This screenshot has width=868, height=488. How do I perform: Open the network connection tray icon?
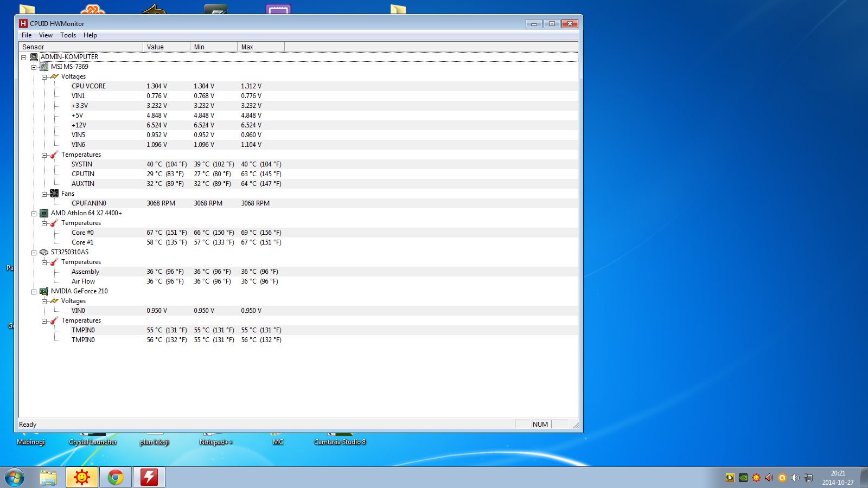tap(808, 478)
